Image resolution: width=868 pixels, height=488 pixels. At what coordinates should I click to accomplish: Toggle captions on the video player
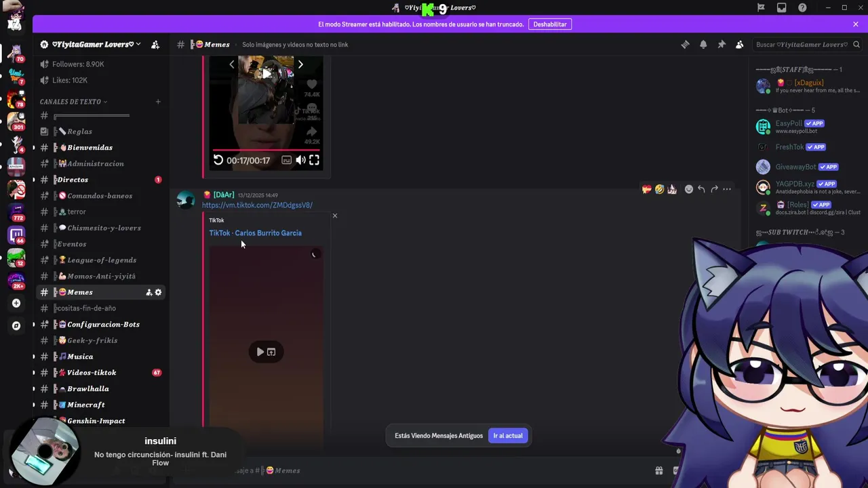click(286, 161)
